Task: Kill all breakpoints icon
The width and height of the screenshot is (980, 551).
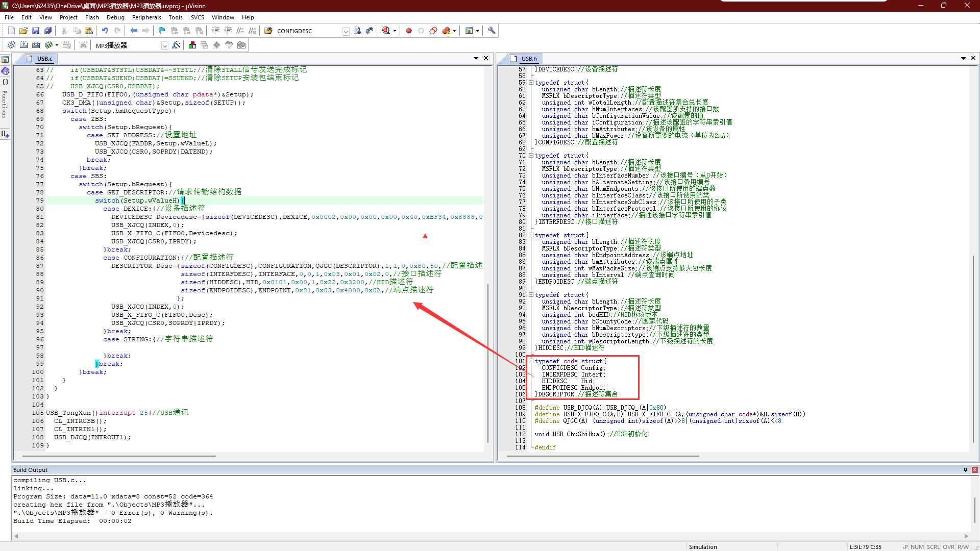Action: point(447,31)
